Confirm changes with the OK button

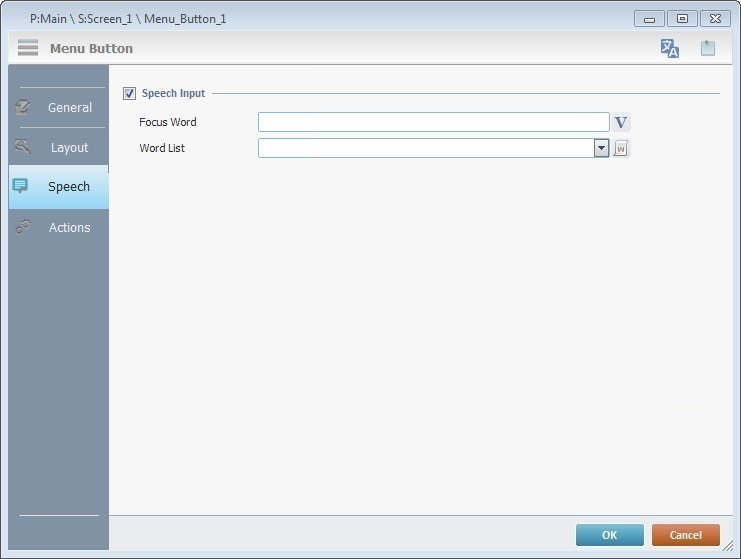click(x=609, y=535)
